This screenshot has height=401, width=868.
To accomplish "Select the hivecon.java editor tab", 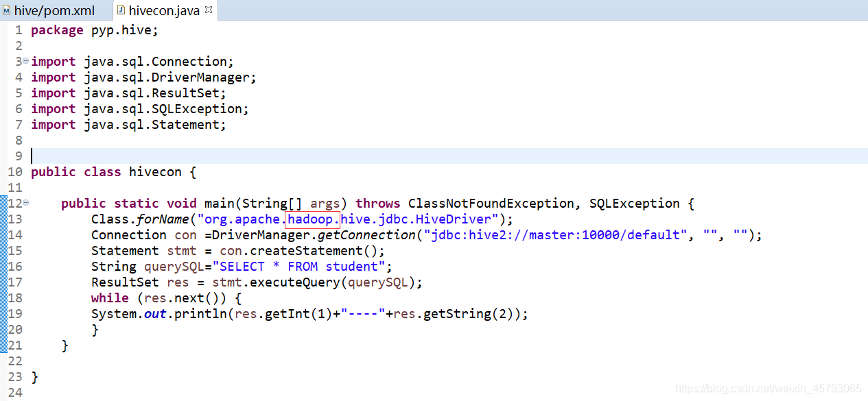I will click(163, 10).
